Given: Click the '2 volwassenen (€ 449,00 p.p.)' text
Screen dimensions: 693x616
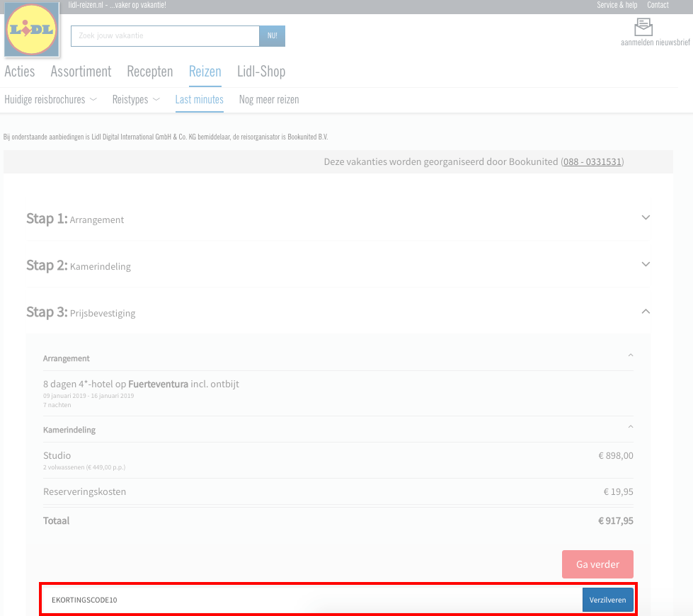Looking at the screenshot, I should click(84, 467).
